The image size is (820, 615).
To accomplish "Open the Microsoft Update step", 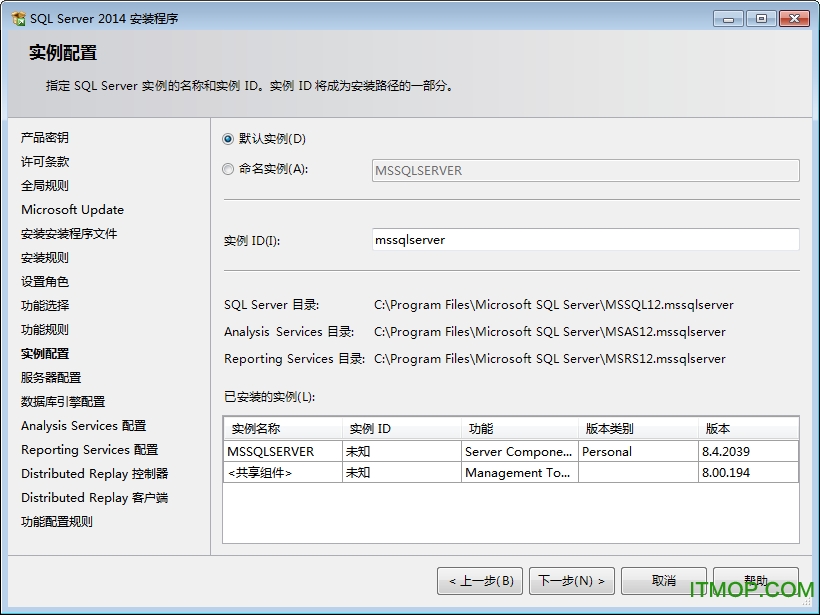I will click(73, 210).
